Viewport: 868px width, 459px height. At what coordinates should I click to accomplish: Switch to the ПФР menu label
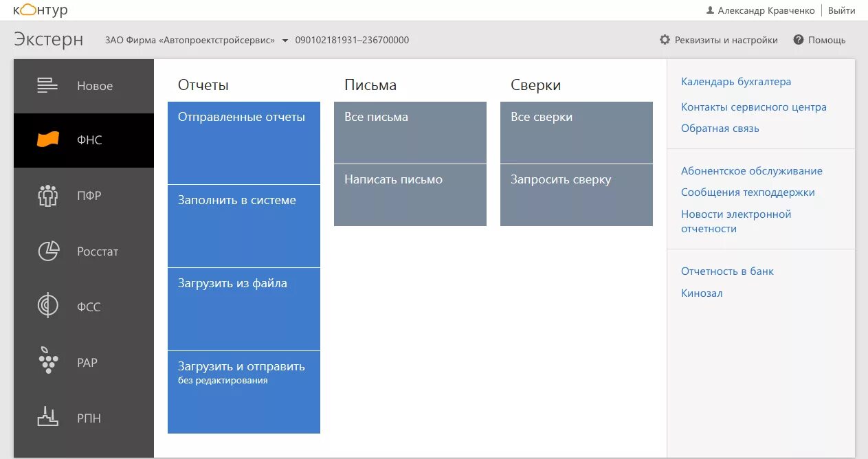pos(89,196)
